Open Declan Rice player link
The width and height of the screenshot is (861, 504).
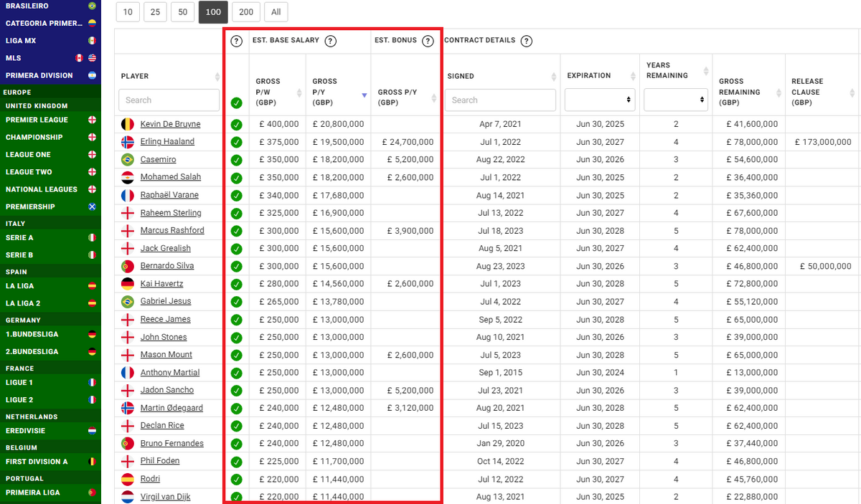(163, 426)
